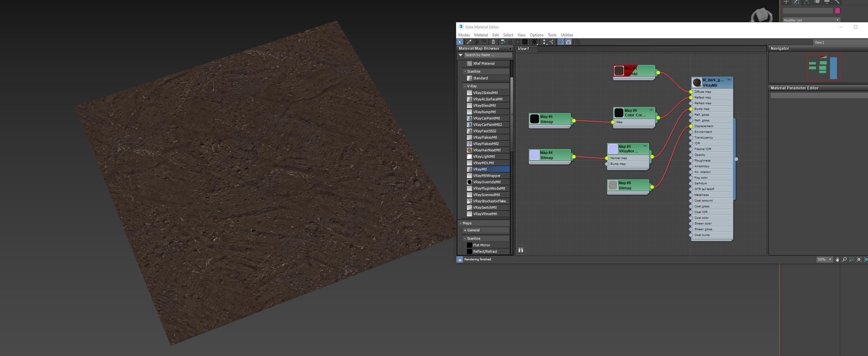Select VRayLightMtl in material list
868x356 pixels.
[488, 156]
